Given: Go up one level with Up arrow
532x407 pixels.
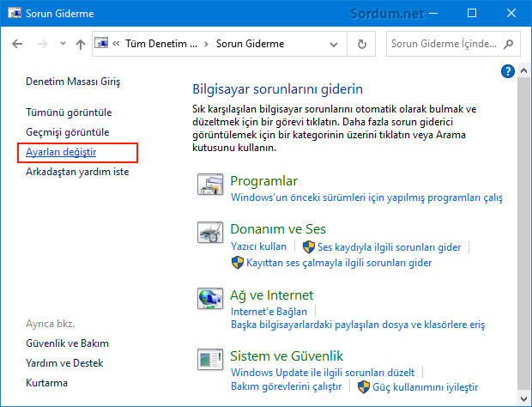Looking at the screenshot, I should pyautogui.click(x=81, y=44).
